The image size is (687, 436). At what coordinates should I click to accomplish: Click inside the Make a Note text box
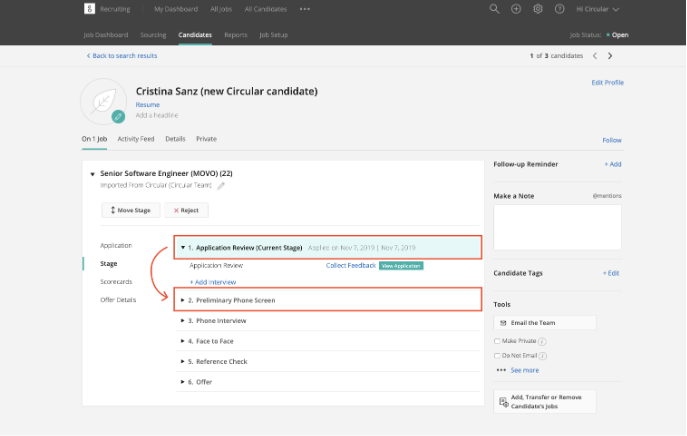tap(557, 227)
